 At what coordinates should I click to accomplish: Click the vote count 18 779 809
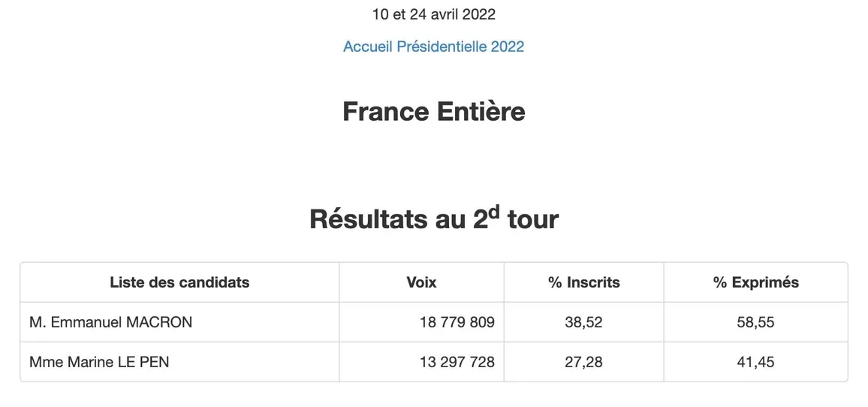tap(457, 322)
